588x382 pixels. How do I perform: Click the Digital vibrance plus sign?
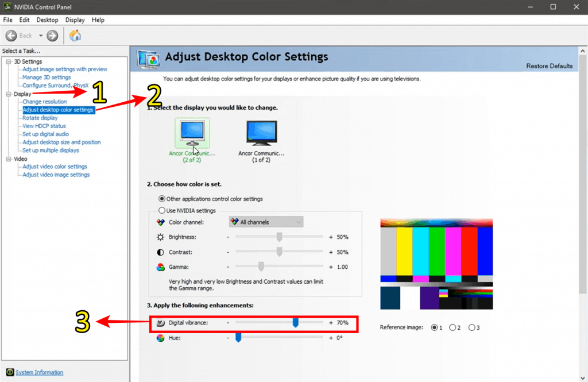(331, 323)
